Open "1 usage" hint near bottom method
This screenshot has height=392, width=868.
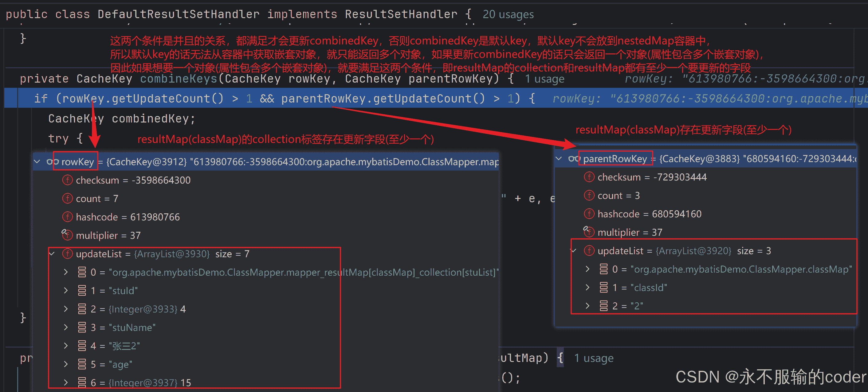click(x=594, y=358)
